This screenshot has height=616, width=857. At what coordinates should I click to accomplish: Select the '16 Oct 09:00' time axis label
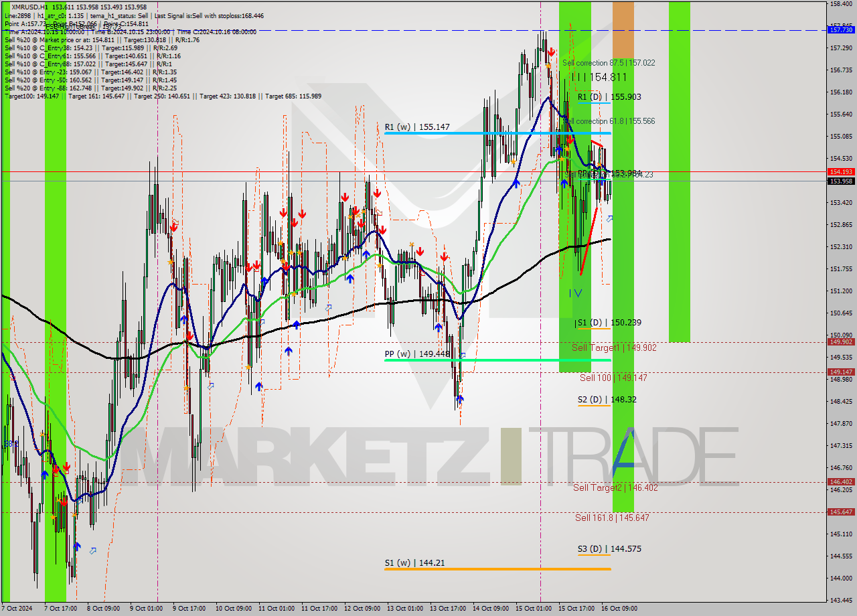[x=619, y=609]
